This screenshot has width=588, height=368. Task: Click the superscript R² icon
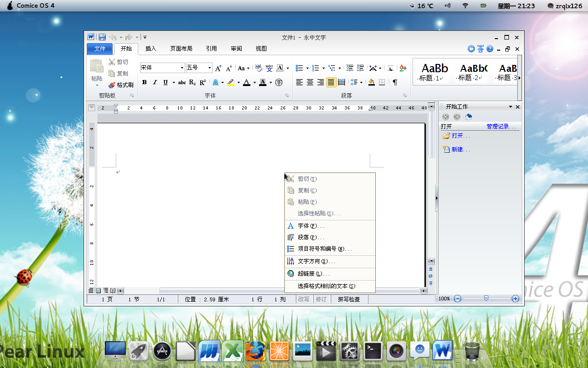click(x=203, y=82)
